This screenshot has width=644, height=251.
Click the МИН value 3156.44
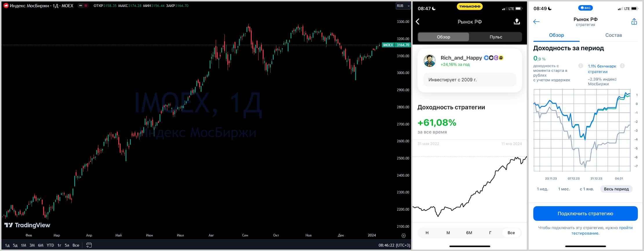[158, 6]
